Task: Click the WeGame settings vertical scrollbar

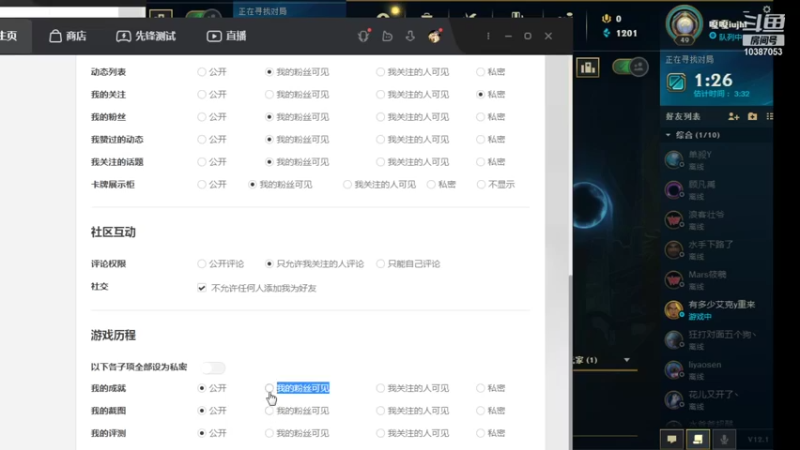Action: [x=570, y=362]
